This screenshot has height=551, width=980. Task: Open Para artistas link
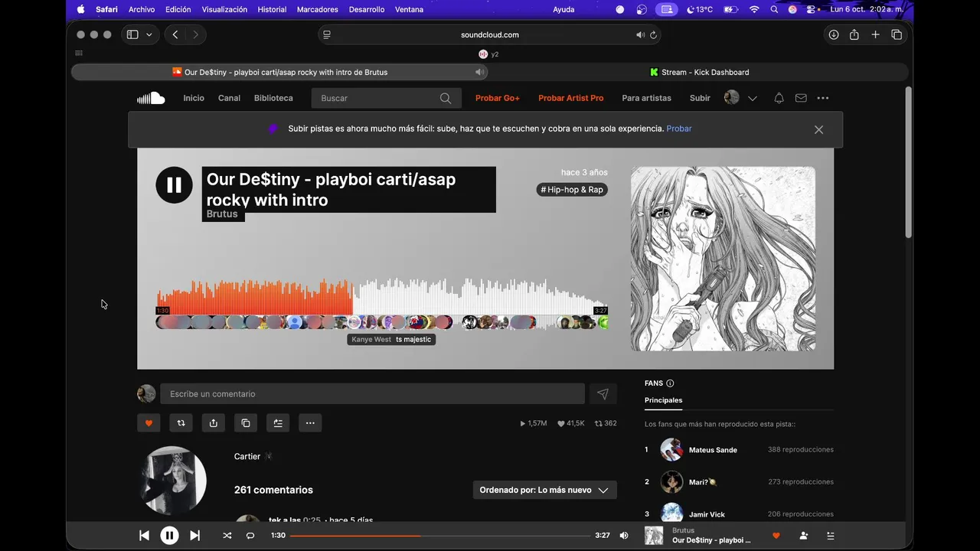(646, 98)
